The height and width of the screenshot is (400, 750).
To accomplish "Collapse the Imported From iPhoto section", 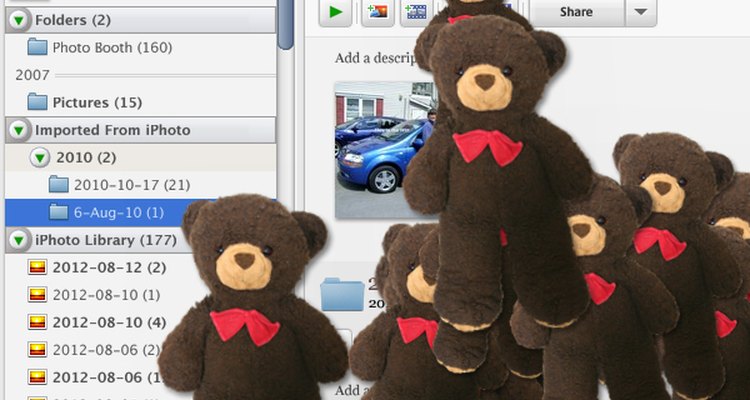I will pos(19,130).
